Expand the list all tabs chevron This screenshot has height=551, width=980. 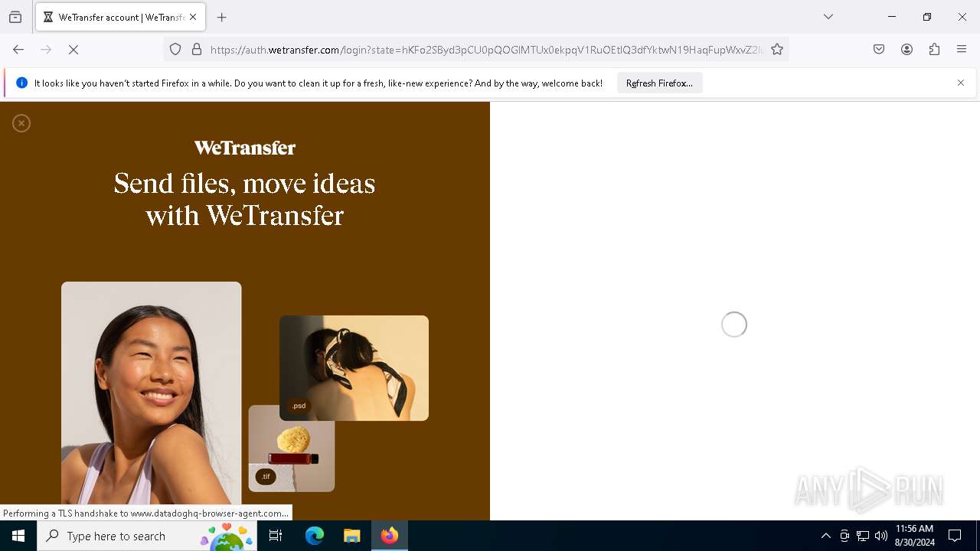828,17
